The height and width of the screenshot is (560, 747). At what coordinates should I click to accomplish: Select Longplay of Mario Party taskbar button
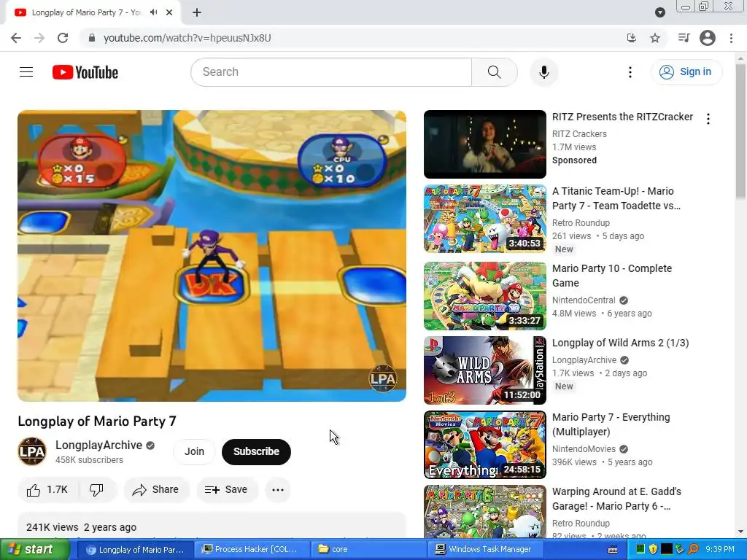pyautogui.click(x=135, y=550)
